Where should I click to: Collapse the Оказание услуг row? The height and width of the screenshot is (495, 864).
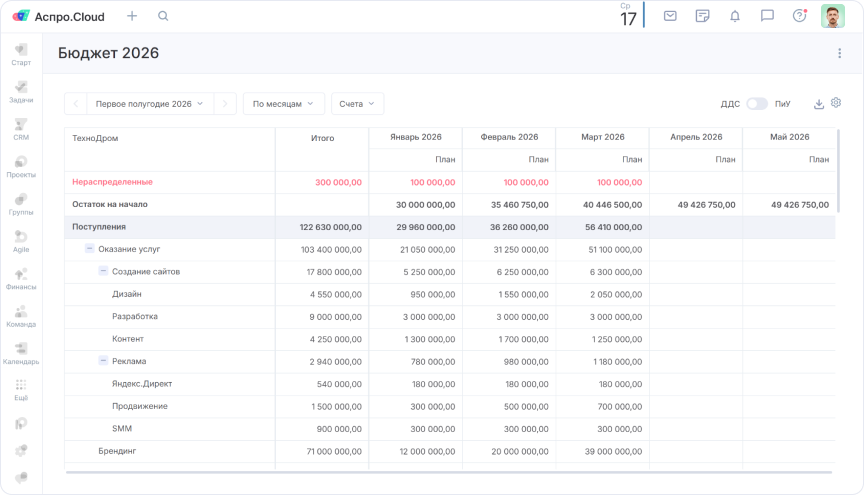coord(90,249)
